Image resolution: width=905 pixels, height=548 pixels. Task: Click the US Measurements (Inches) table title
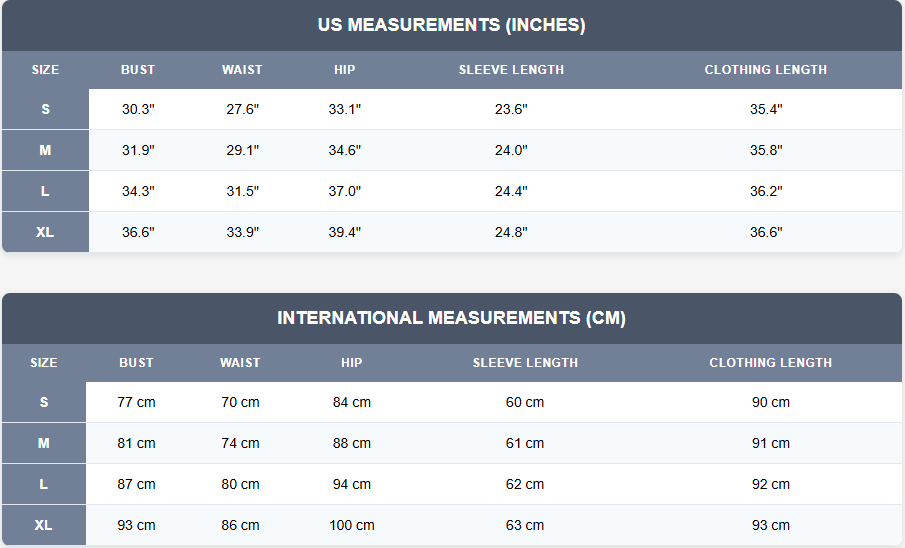pyautogui.click(x=451, y=25)
